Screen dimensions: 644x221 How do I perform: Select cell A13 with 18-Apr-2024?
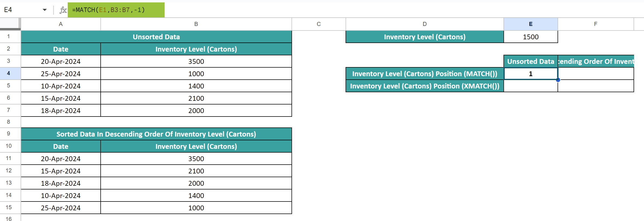click(61, 183)
